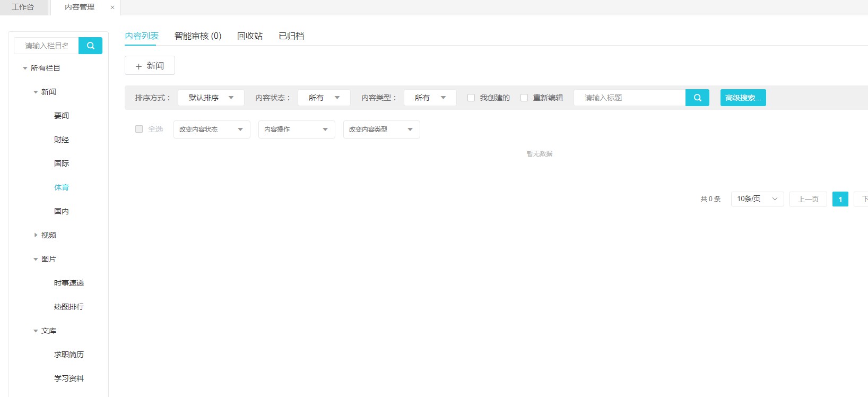Select 财经 in the column tree
This screenshot has width=868, height=397.
(x=62, y=140)
